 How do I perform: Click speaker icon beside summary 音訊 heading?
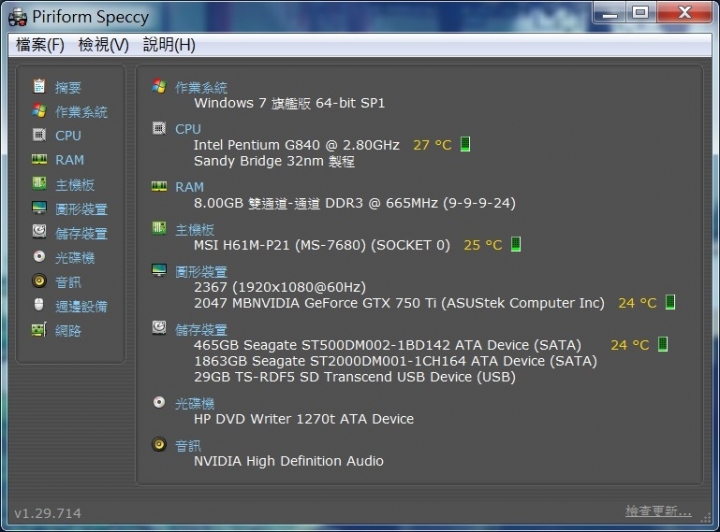coord(159,444)
